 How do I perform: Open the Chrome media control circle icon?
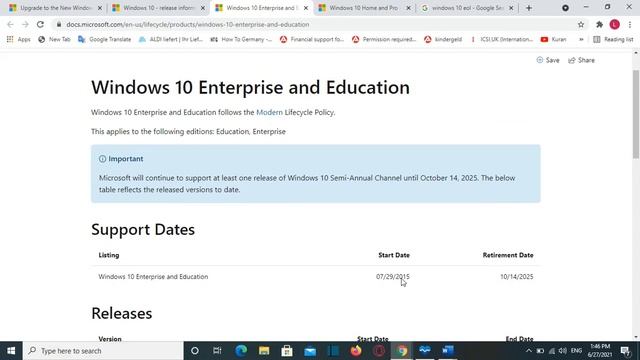(x=565, y=8)
